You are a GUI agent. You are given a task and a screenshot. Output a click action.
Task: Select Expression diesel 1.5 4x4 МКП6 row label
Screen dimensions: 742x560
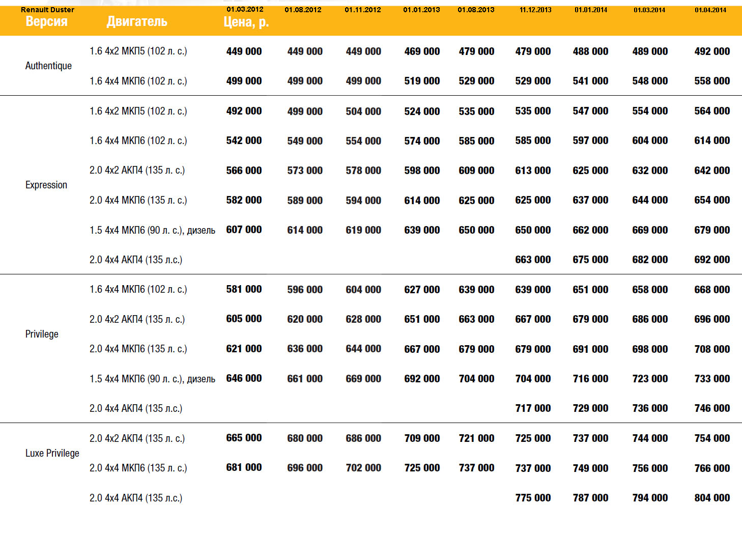click(x=153, y=230)
